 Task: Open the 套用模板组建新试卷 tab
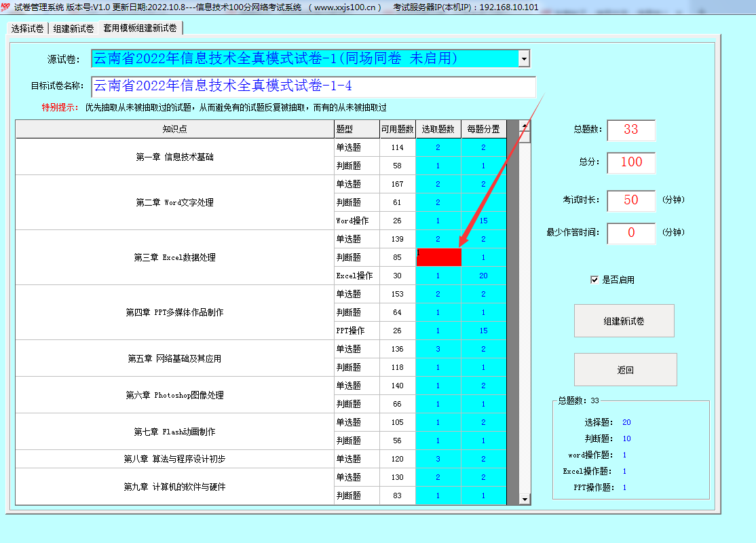(140, 28)
